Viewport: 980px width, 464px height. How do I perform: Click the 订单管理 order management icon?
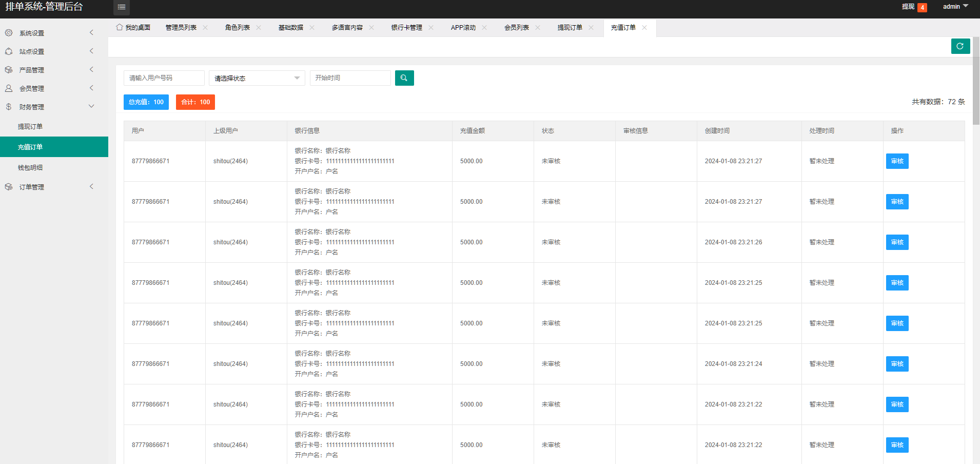pyautogui.click(x=8, y=186)
